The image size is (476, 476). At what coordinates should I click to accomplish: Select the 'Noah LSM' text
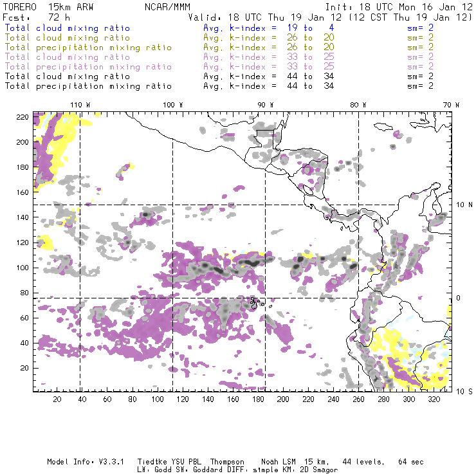(279, 462)
